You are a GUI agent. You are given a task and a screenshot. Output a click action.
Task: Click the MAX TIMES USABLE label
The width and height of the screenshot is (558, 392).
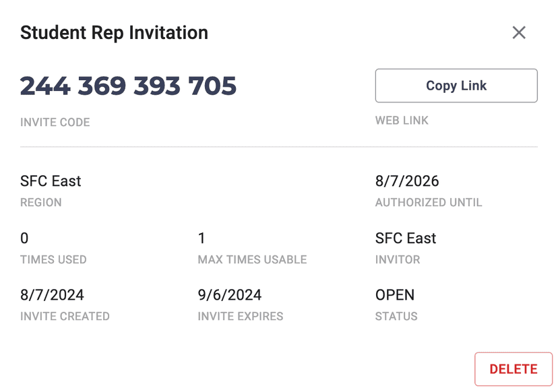(x=252, y=260)
